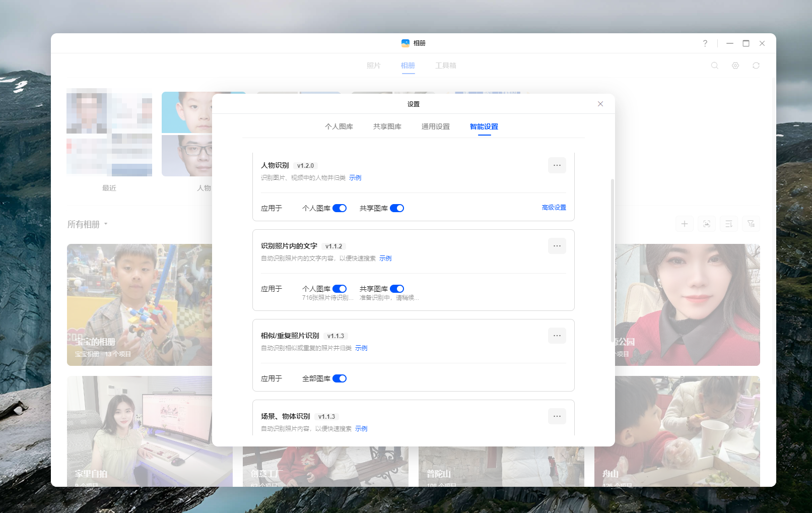
Task: Open the more options button for 场景、物体识别
Action: point(557,416)
